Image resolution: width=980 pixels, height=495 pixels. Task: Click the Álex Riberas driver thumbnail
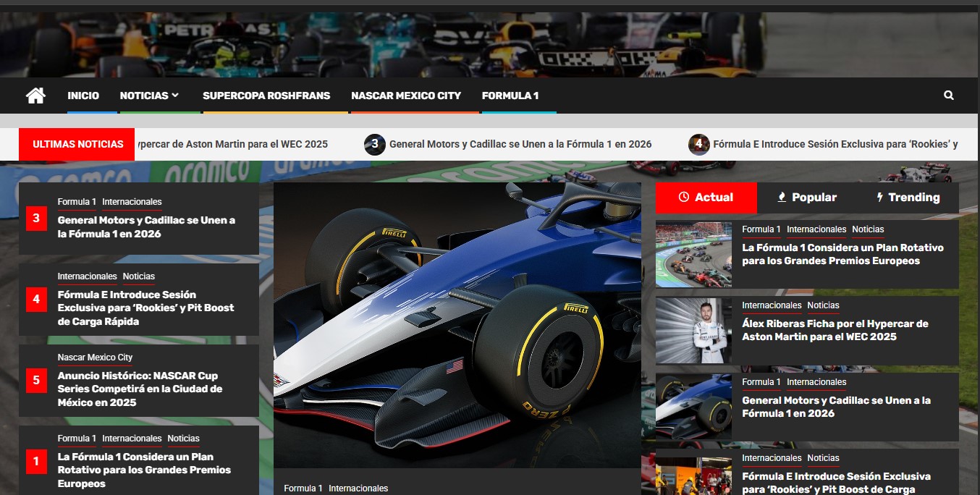[x=693, y=330]
